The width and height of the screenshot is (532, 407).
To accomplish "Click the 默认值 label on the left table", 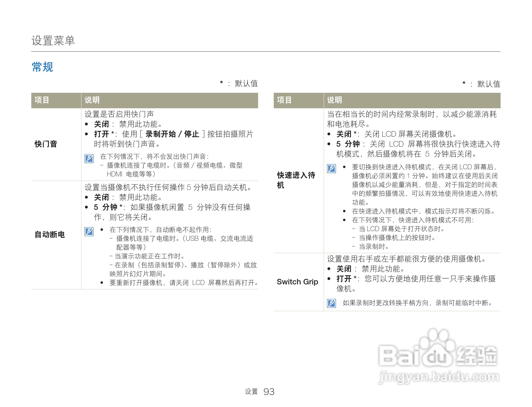I will coord(246,83).
